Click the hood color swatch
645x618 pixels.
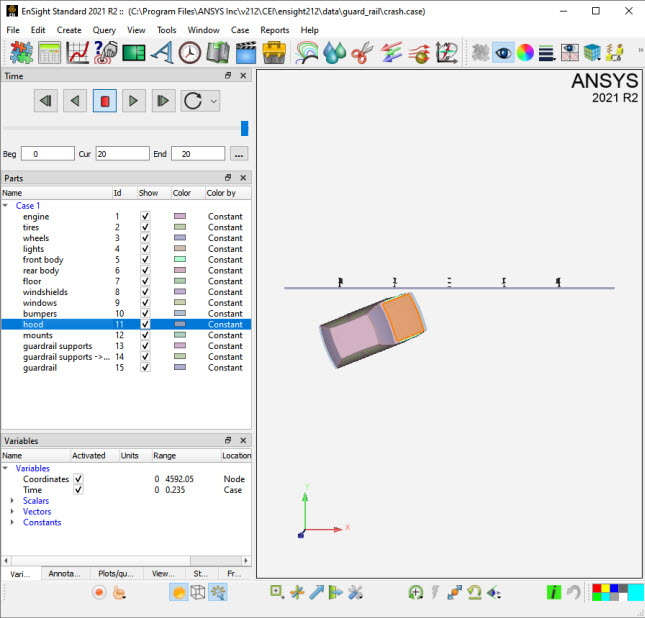click(180, 324)
